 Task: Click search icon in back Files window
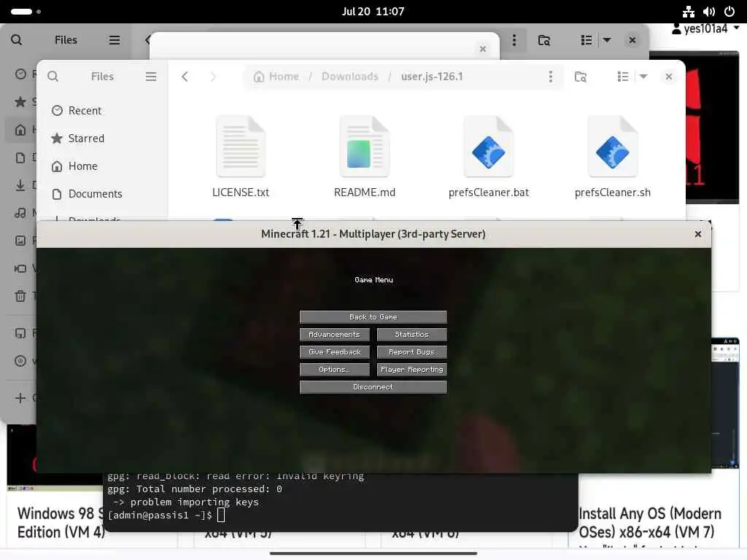[x=16, y=40]
